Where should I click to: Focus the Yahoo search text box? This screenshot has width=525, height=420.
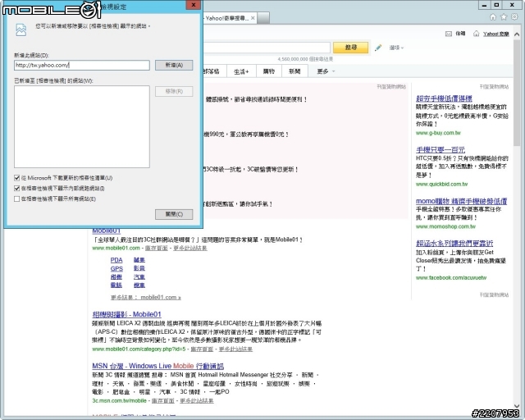coord(267,48)
